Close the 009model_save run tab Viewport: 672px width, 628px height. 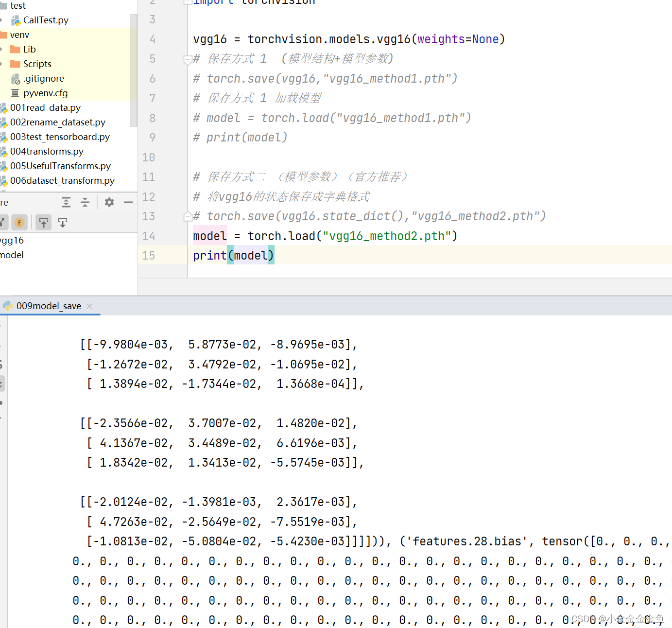(89, 306)
